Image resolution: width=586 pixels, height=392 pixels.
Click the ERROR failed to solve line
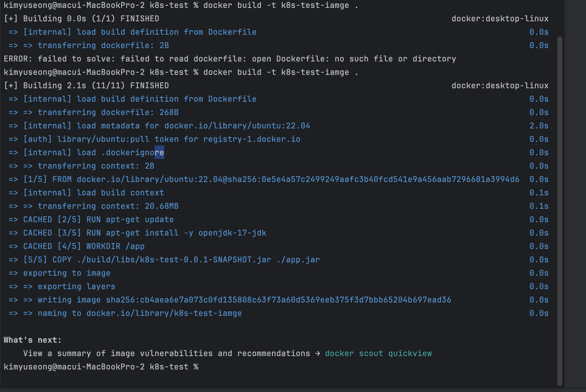pos(230,59)
